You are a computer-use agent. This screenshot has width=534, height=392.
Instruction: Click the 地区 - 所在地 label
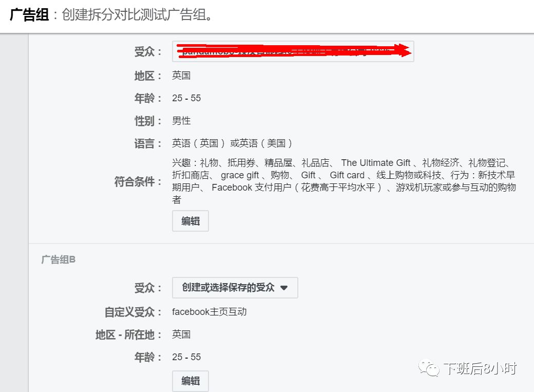(128, 335)
